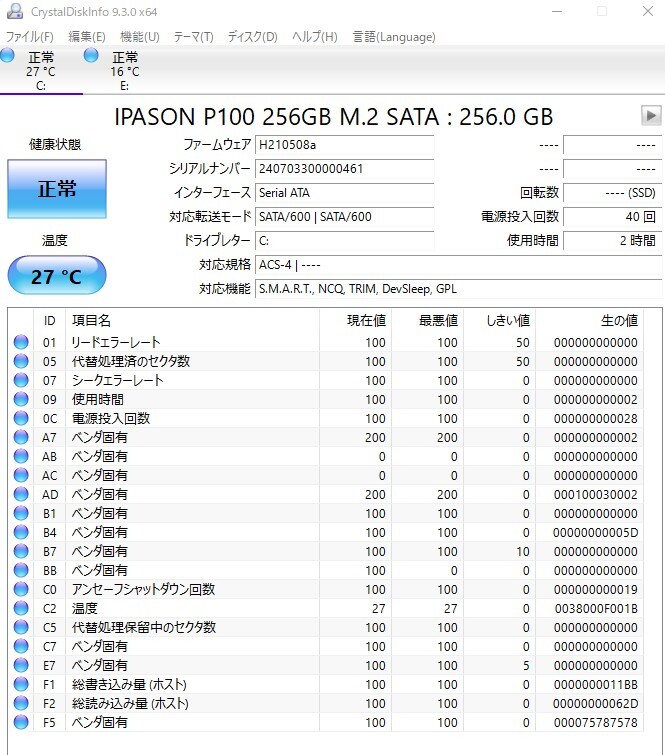
Task: Click the 27 °C temperature button
Action: pyautogui.click(x=57, y=275)
